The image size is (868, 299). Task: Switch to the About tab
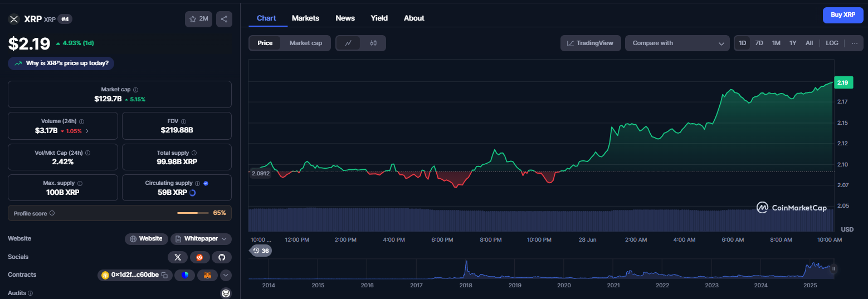click(414, 18)
